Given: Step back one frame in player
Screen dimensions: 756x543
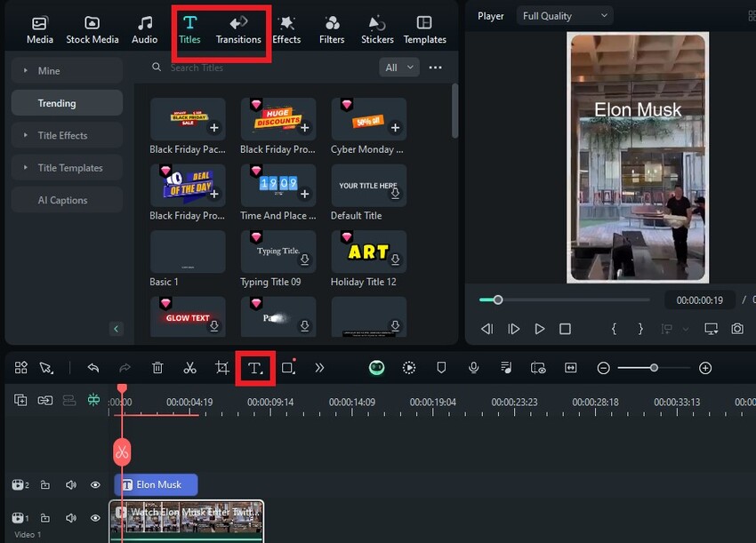Looking at the screenshot, I should [487, 329].
